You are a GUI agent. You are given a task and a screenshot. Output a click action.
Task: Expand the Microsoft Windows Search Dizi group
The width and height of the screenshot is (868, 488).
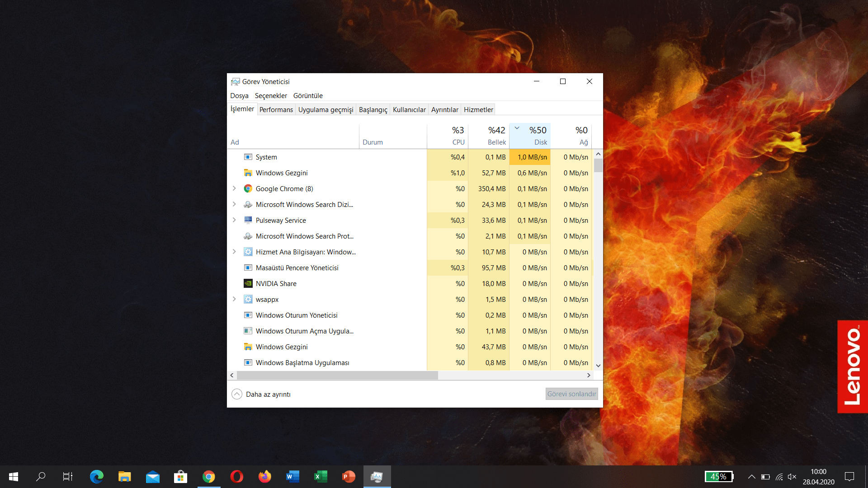[234, 204]
